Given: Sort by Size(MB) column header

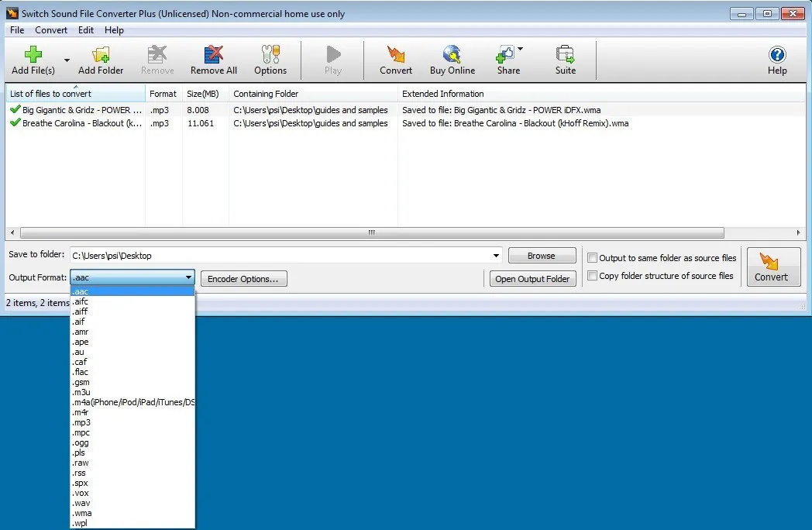Looking at the screenshot, I should click(x=205, y=94).
